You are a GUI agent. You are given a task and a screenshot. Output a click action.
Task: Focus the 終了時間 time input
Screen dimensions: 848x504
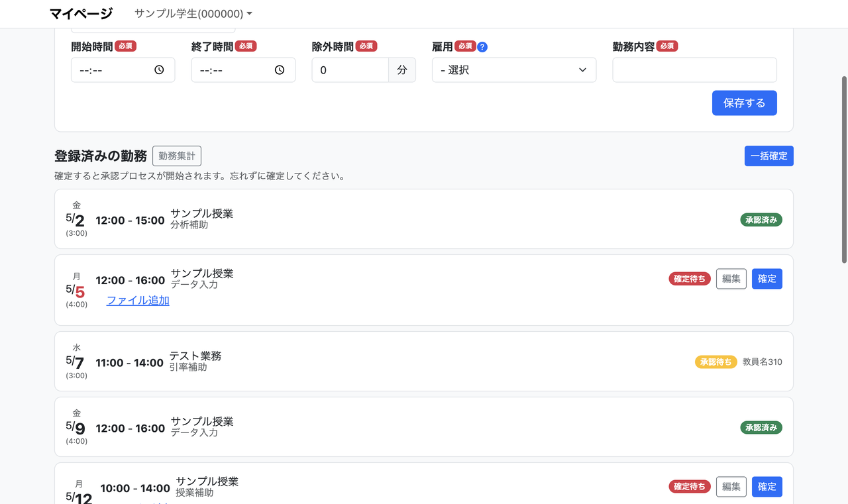[x=244, y=70]
